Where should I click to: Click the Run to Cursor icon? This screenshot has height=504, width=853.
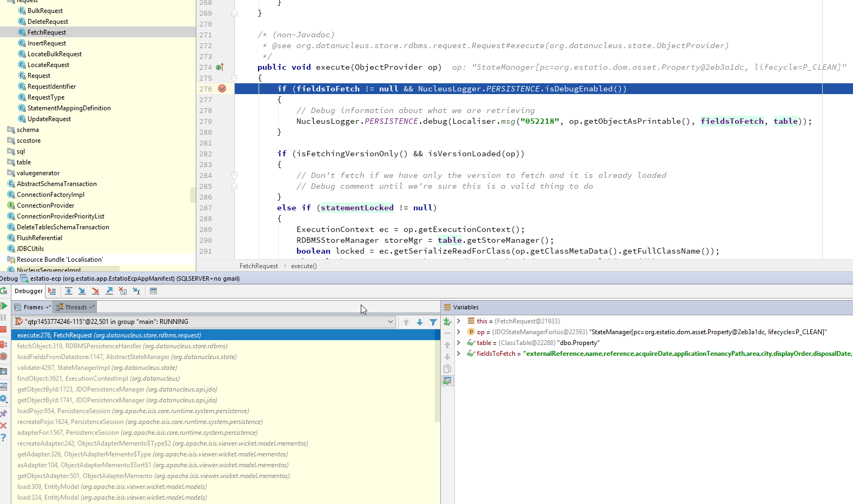coord(136,291)
